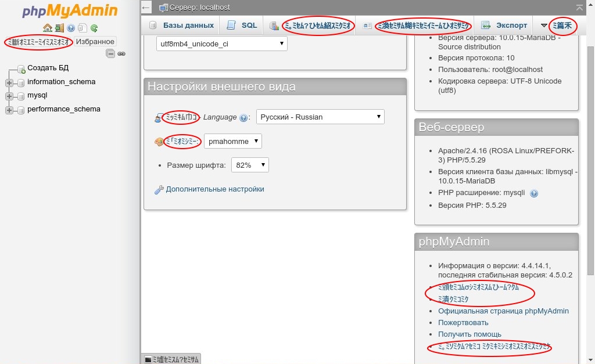
Task: Click the Сервер: localhost breadcrumb link
Action: (x=200, y=7)
